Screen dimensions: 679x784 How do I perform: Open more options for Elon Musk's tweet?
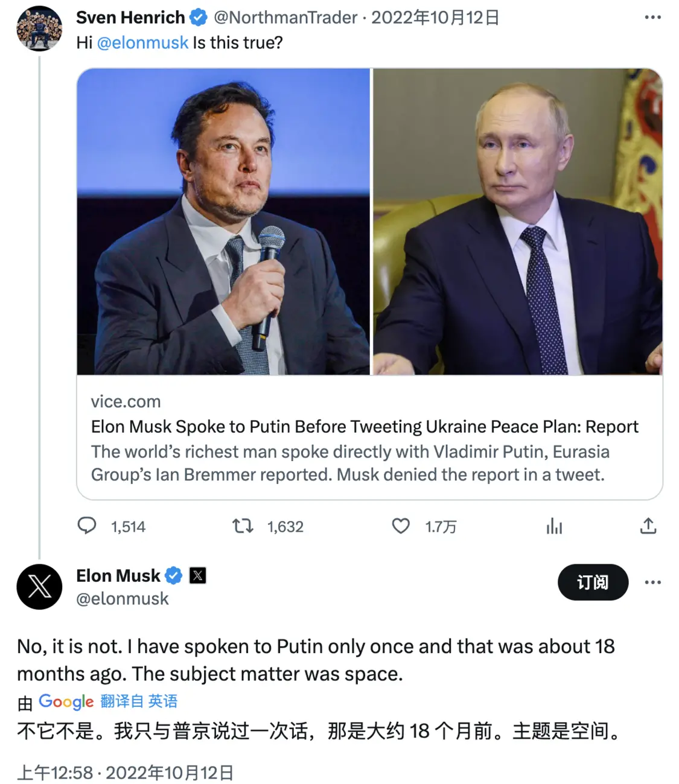[652, 582]
